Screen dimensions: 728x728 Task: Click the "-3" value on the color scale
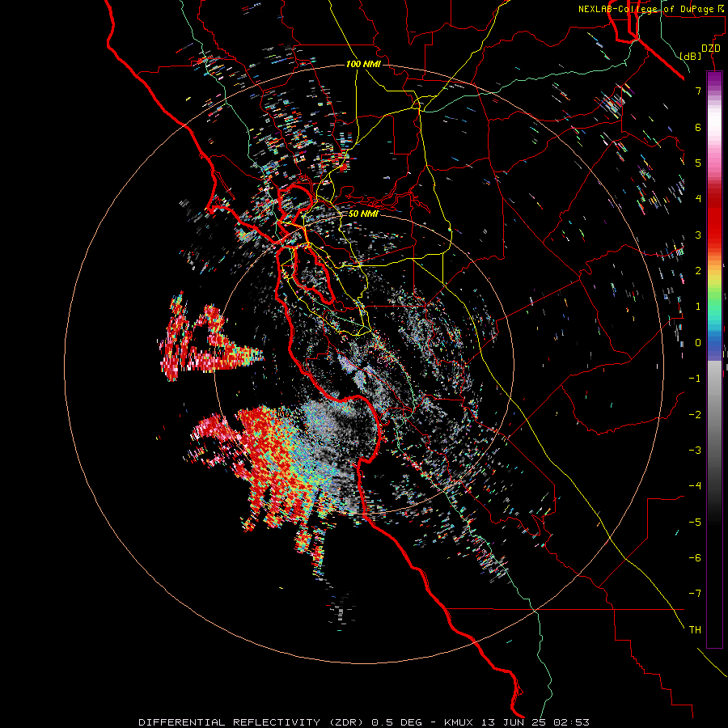[x=695, y=451]
